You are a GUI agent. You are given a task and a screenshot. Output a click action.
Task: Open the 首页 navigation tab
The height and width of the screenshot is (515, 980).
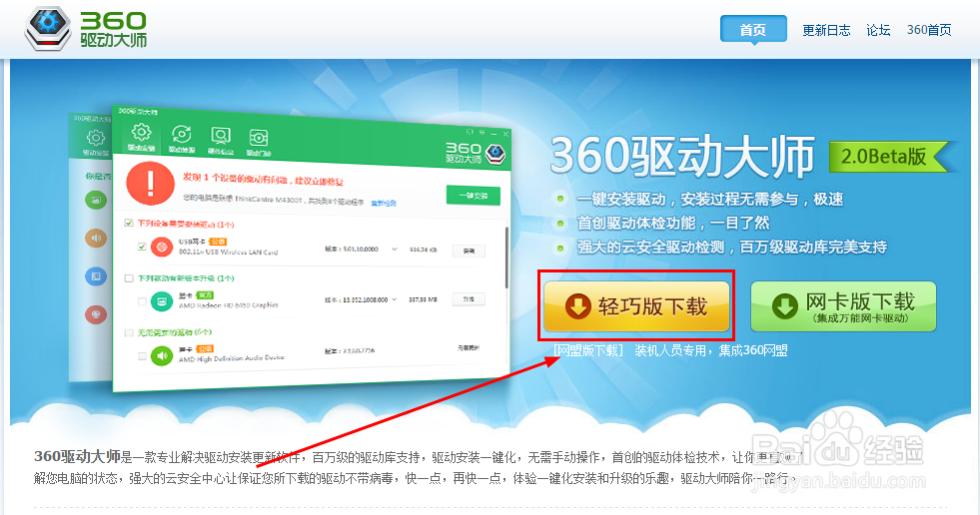tap(753, 29)
